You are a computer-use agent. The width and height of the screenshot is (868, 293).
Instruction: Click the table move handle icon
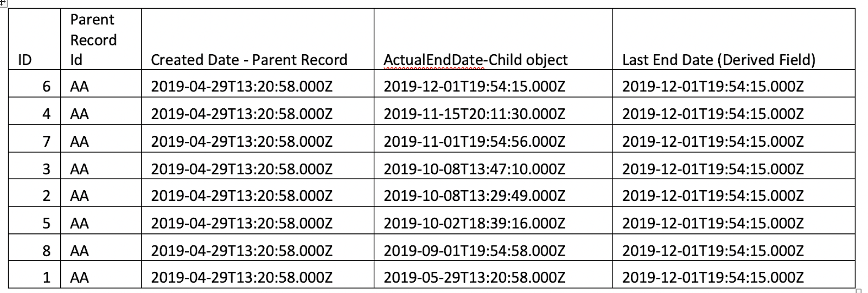click(x=2, y=2)
